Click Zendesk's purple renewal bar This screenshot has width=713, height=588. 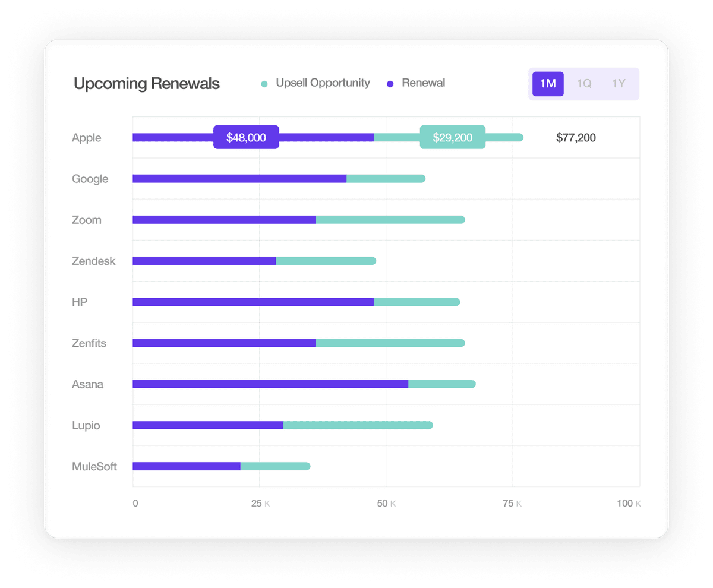[204, 261]
